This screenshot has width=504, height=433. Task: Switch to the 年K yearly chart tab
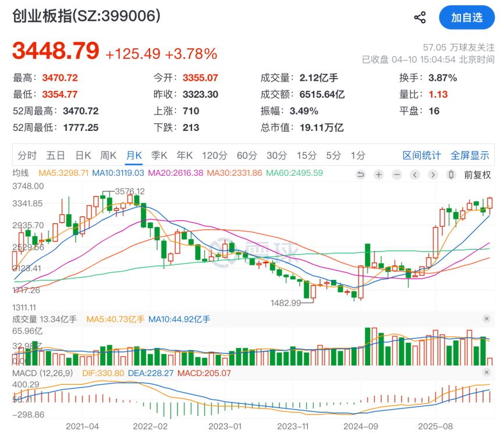coord(184,155)
